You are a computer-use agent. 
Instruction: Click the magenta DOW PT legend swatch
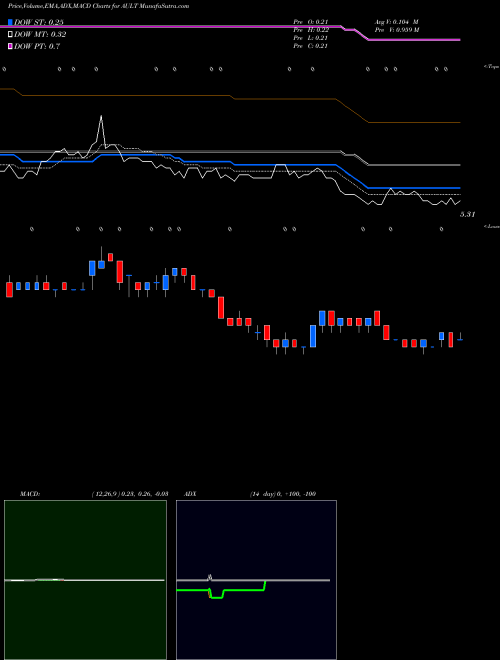pyautogui.click(x=10, y=46)
